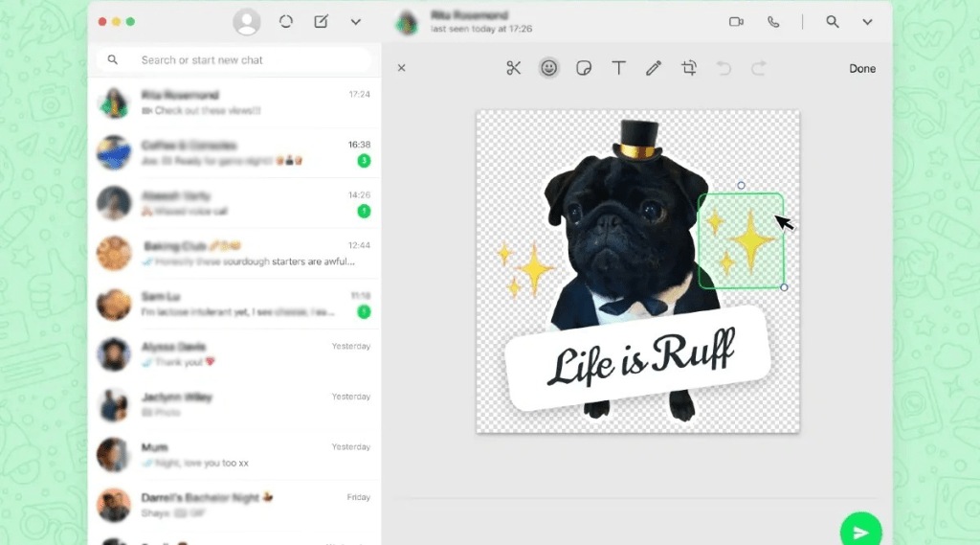
Task: Close the sticker editor
Action: [402, 68]
